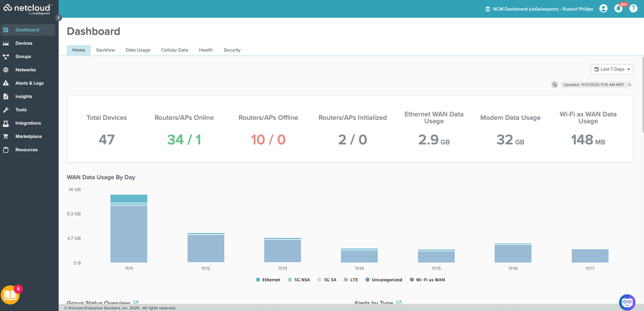The width and height of the screenshot is (644, 311).
Task: Click the Tools wrench icon
Action: coord(6,110)
